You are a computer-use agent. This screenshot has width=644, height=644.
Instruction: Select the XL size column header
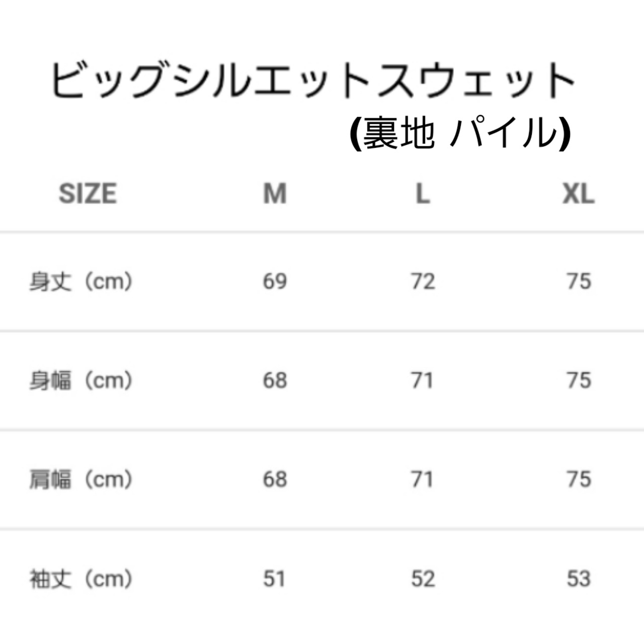579,194
